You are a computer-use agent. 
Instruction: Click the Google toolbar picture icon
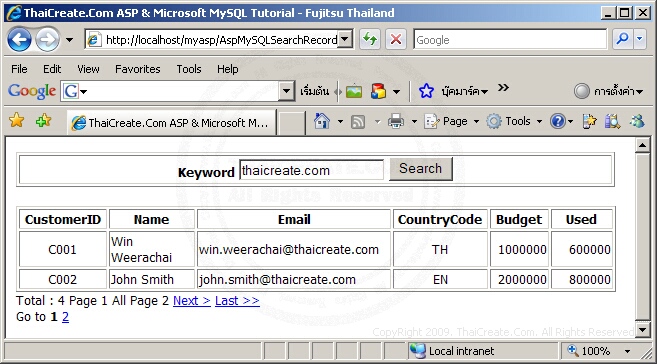(354, 91)
